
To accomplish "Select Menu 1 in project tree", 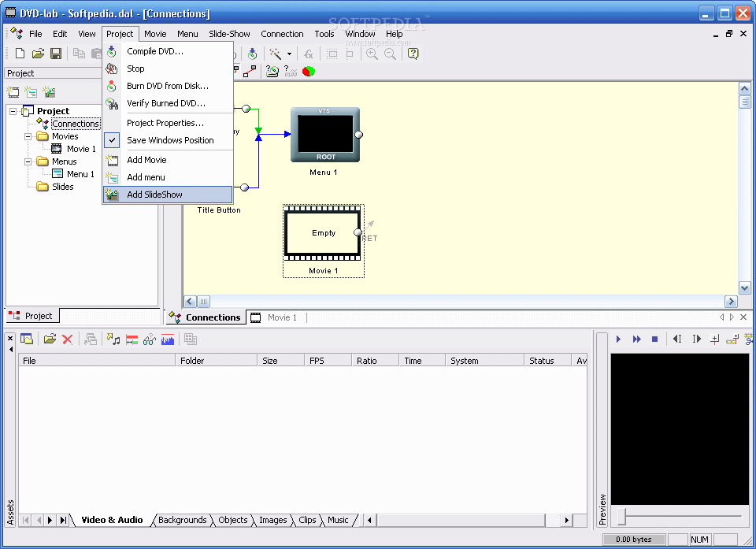I will [80, 174].
